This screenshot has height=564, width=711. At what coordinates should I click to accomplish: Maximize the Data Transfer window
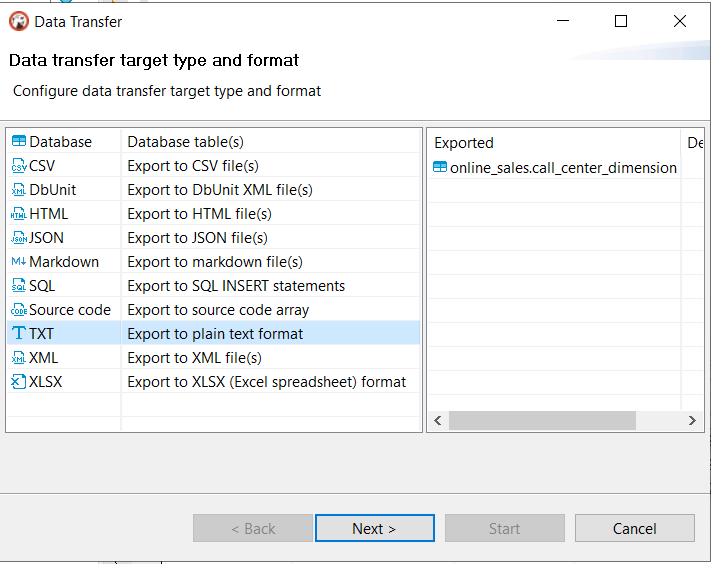pos(621,21)
